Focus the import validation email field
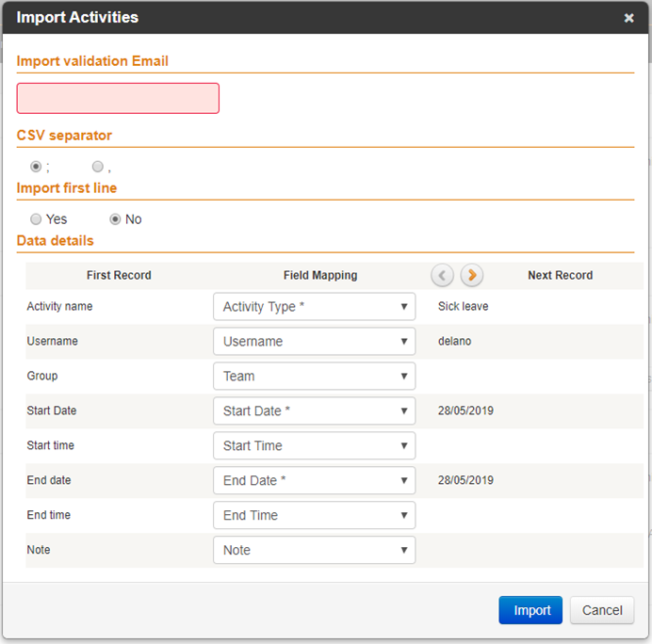Screen dimensions: 652x644 tap(118, 99)
